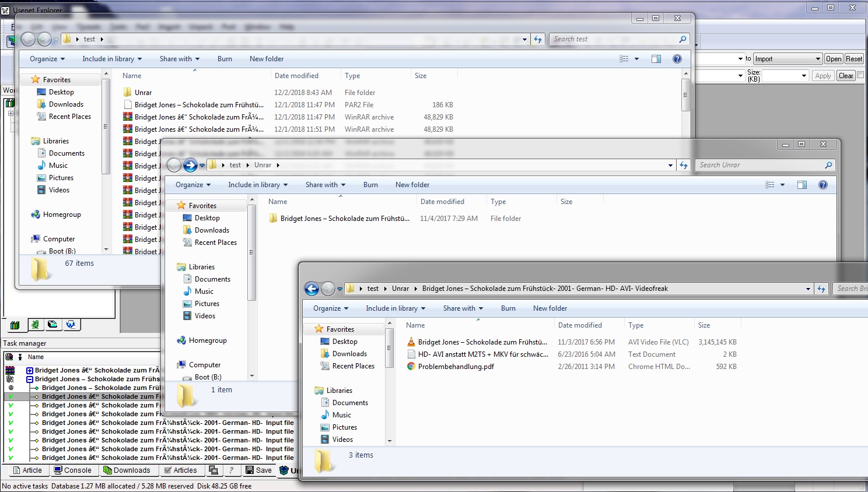Switch to the Downloads tab at bottom
Screen dimensions: 868x492
pyautogui.click(x=127, y=470)
